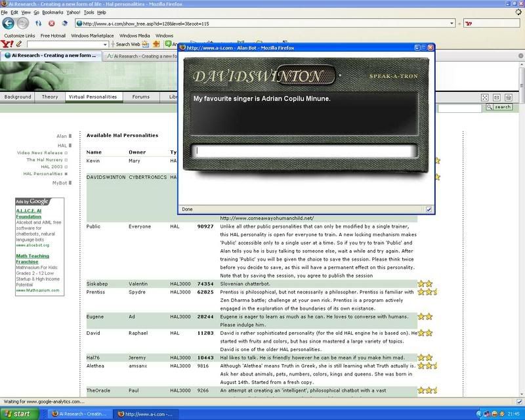Image resolution: width=525 pixels, height=420 pixels.
Task: Click the security icon in Alan Bot status bar
Action: coord(429,209)
